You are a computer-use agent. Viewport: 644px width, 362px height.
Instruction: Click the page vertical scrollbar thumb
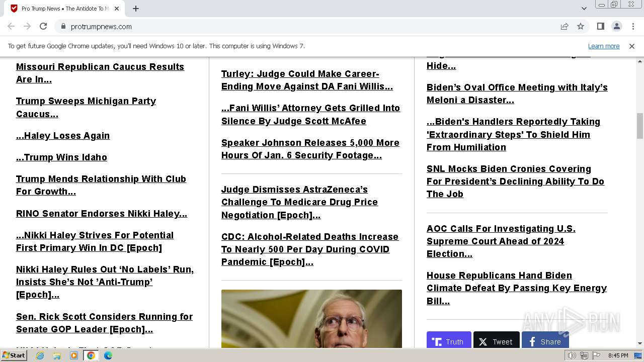click(640, 126)
